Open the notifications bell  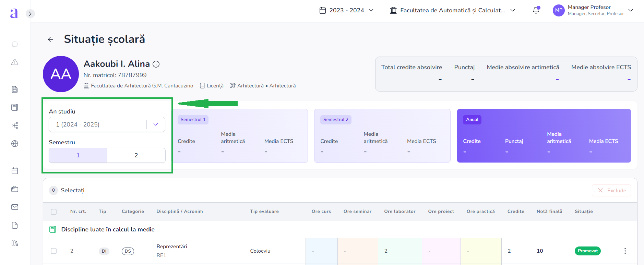pos(536,10)
